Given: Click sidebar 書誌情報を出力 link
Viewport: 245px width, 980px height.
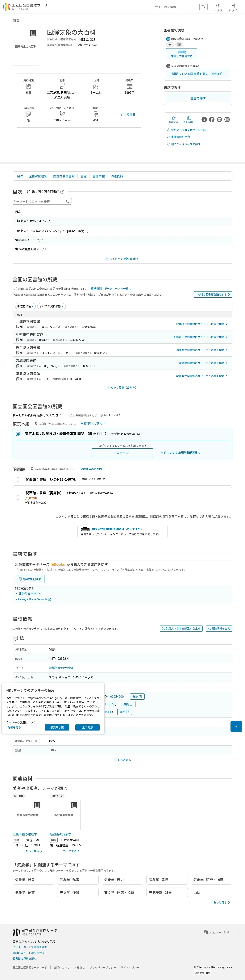Looking at the screenshot, I should pos(178,137).
